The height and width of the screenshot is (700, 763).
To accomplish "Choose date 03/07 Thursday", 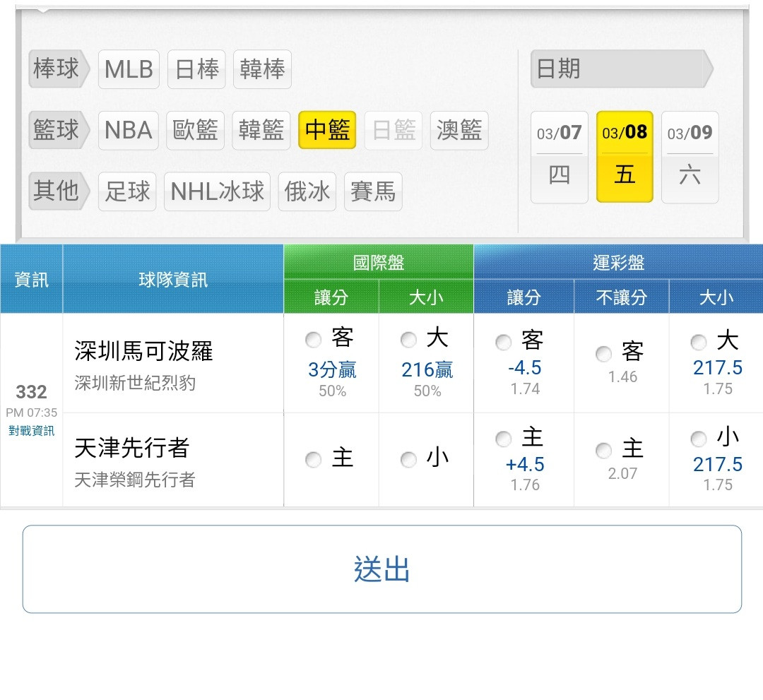I will 559,157.
